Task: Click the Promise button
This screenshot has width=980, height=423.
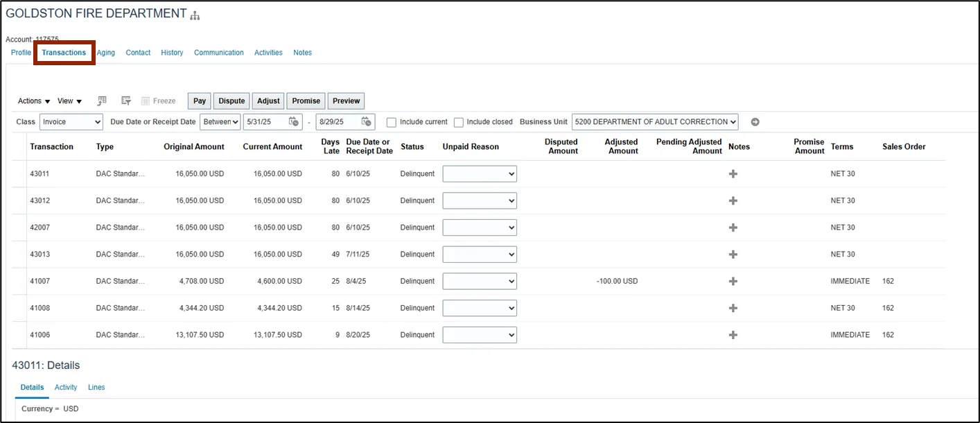Action: 306,101
